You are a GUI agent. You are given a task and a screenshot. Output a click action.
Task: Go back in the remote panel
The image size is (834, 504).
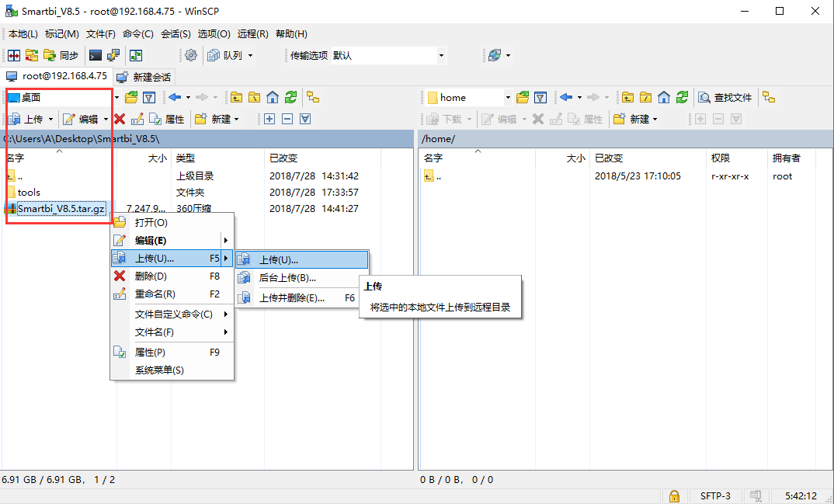[x=566, y=97]
